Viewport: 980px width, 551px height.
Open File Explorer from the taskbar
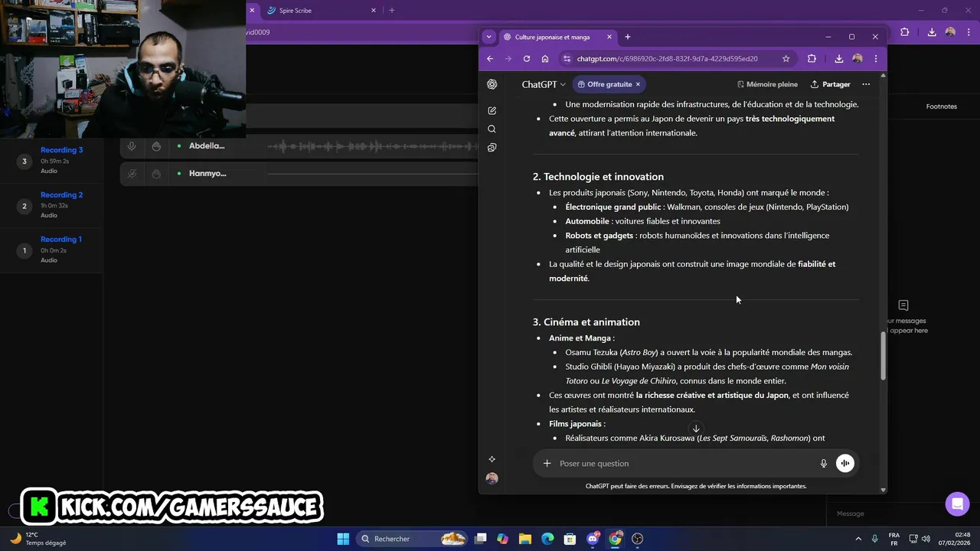point(524,539)
